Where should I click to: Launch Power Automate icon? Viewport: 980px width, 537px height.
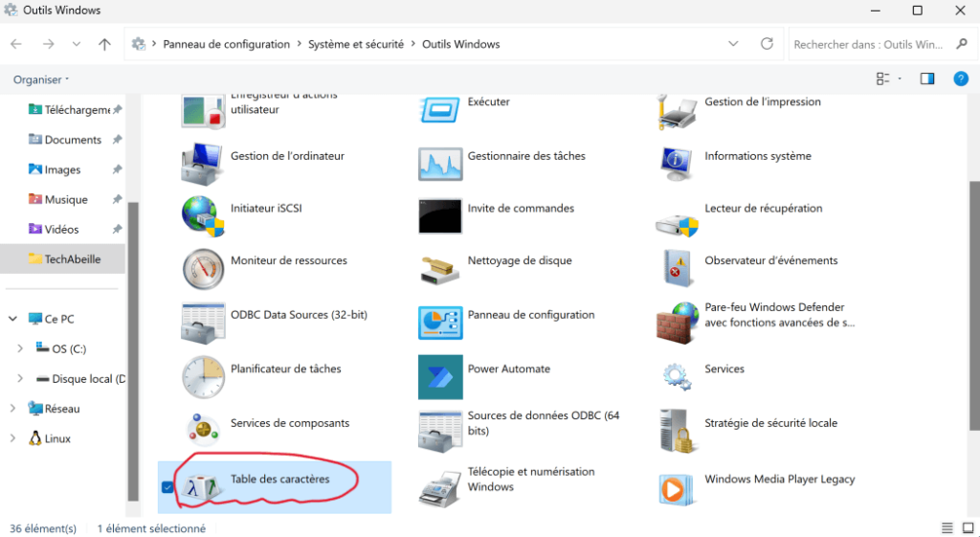coord(440,376)
